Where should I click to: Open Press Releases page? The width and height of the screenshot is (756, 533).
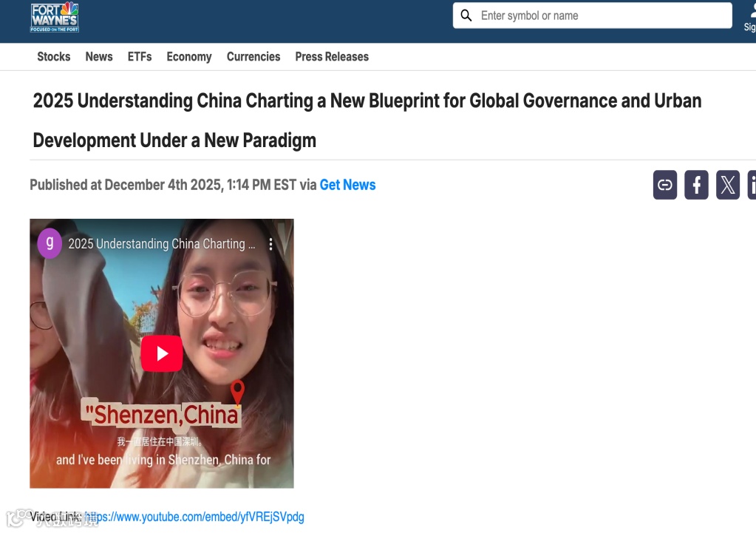tap(332, 57)
